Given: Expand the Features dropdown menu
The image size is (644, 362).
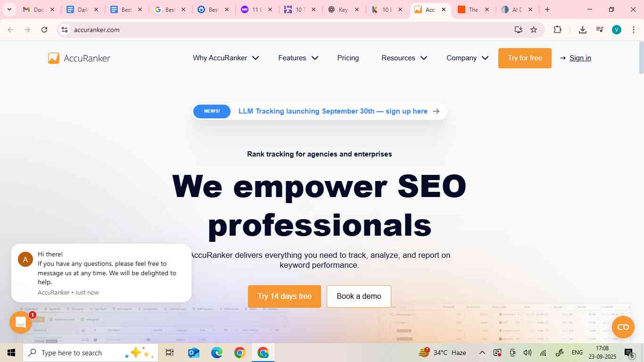Looking at the screenshot, I should tap(298, 58).
